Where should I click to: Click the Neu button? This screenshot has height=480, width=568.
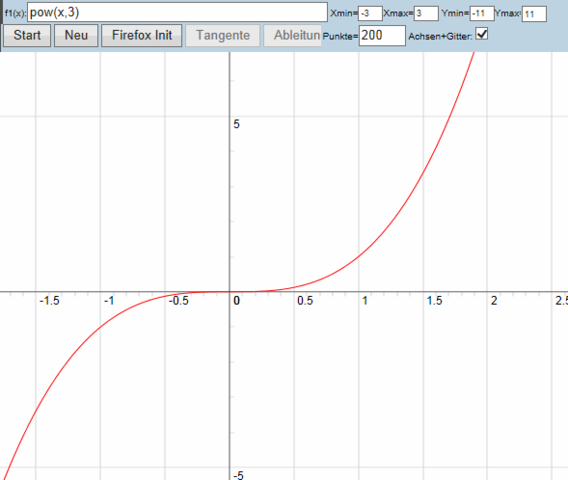coord(76,36)
